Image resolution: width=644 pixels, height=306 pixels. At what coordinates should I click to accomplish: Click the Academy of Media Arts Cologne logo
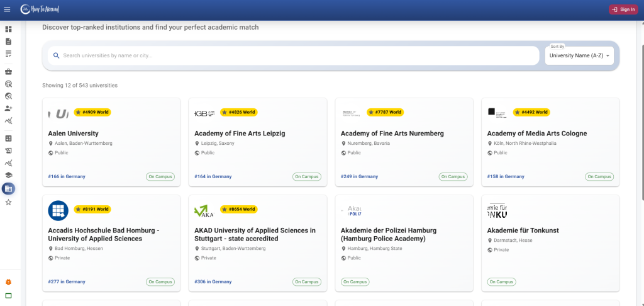coord(497,113)
